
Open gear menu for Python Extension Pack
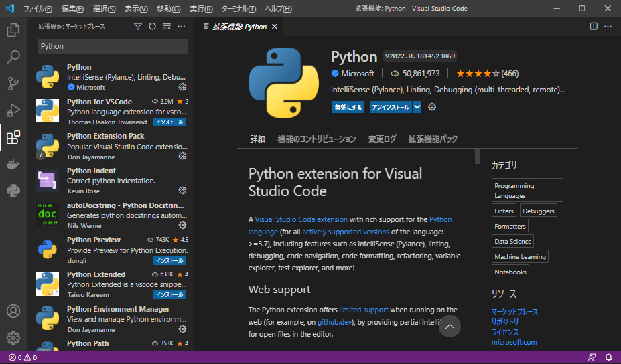pyautogui.click(x=182, y=156)
